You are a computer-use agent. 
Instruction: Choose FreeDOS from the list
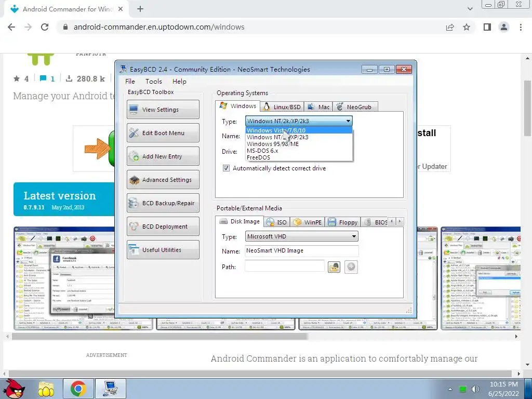pos(299,157)
